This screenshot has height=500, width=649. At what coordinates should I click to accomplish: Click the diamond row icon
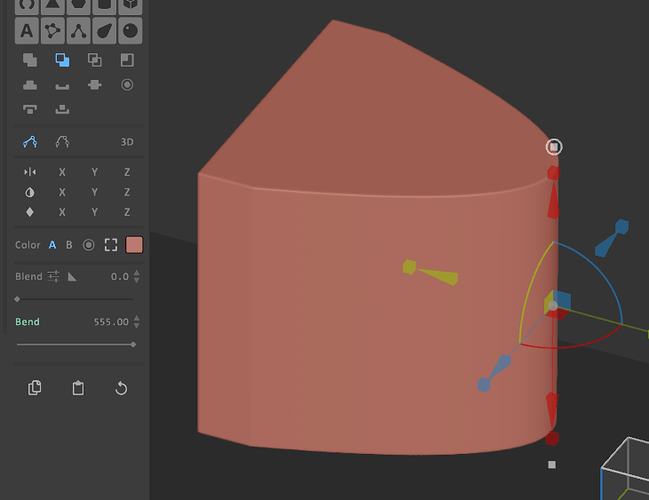[30, 212]
